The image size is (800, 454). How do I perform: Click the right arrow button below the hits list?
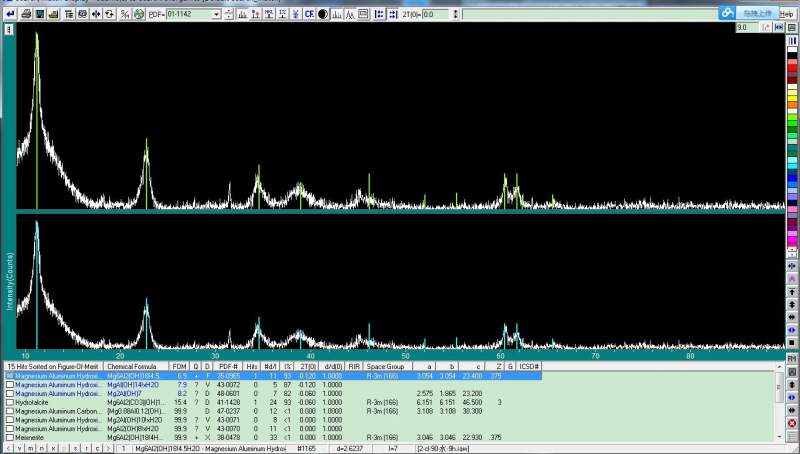[108, 448]
